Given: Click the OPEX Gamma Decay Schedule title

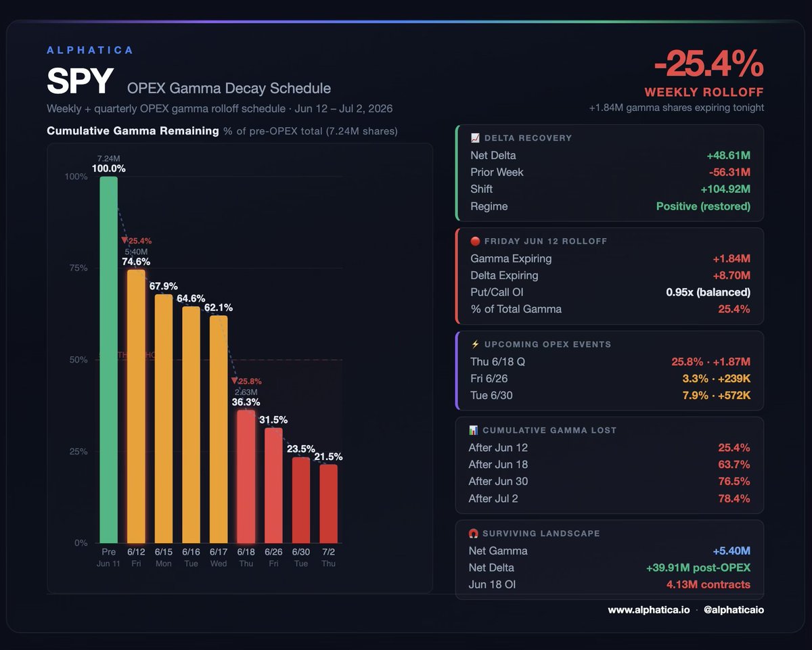Looking at the screenshot, I should coord(229,89).
